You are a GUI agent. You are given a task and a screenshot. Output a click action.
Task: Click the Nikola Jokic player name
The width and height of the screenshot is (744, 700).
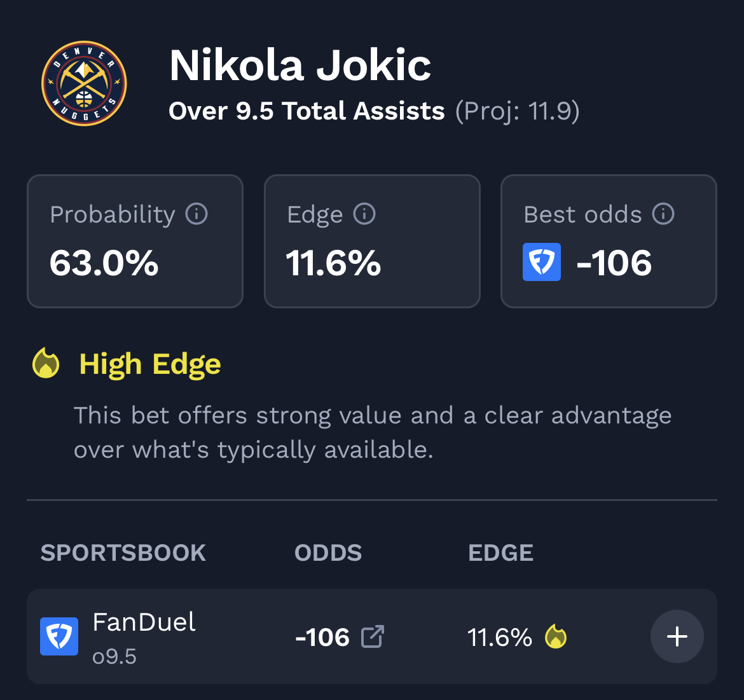pos(300,66)
